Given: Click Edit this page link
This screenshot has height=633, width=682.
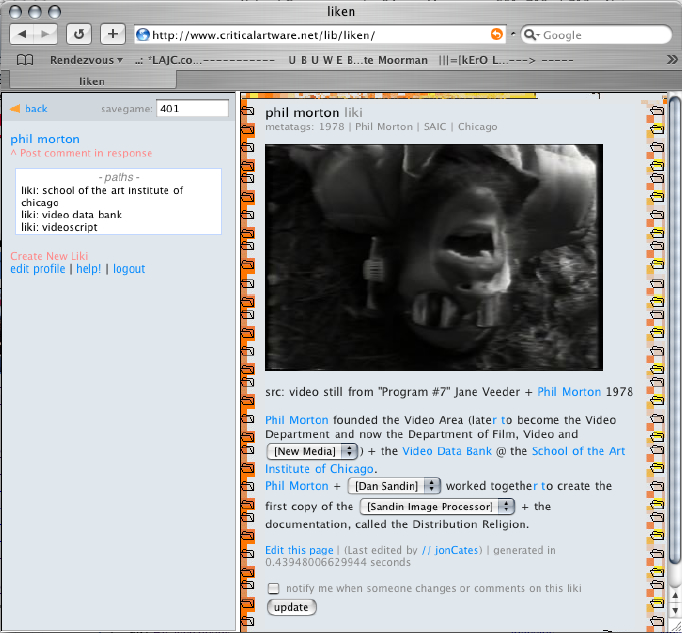Looking at the screenshot, I should click(x=299, y=550).
